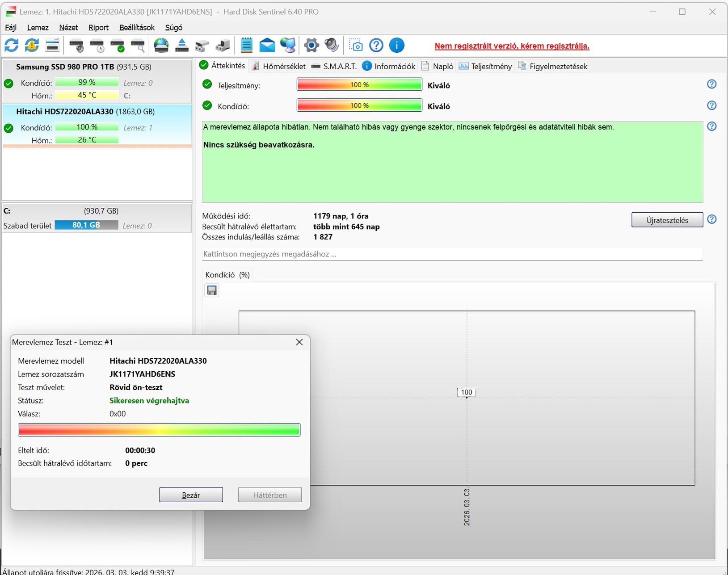Open the Súgó menu

point(174,28)
